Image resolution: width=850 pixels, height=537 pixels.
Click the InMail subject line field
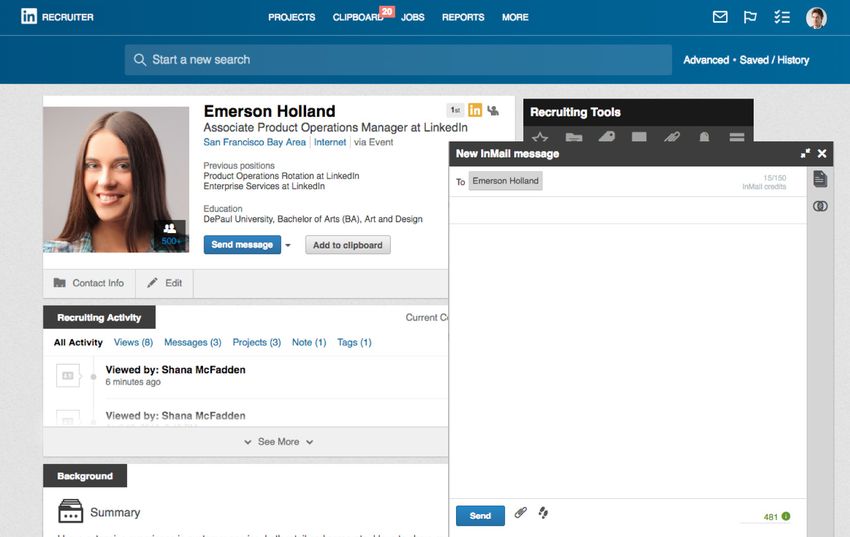coord(628,210)
